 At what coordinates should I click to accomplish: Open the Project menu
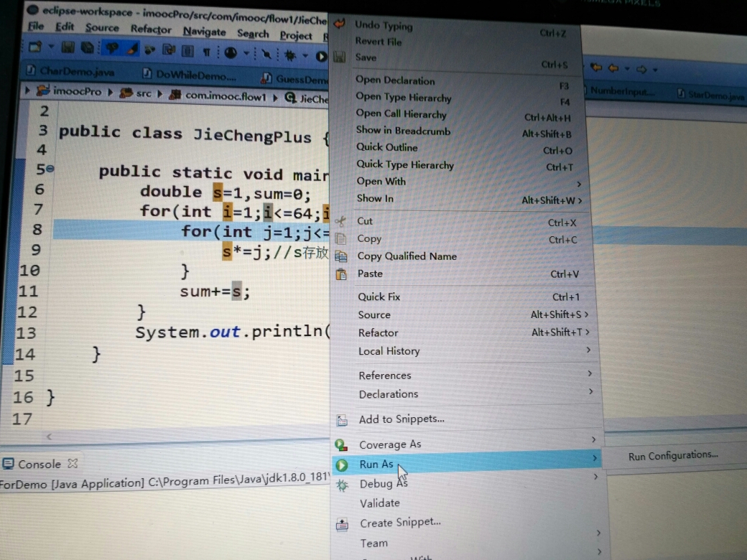tap(296, 36)
